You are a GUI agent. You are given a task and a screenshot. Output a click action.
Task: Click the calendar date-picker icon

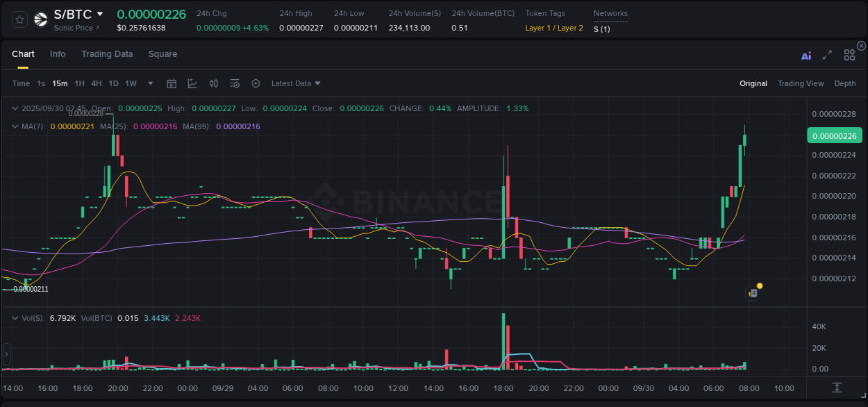pos(172,83)
